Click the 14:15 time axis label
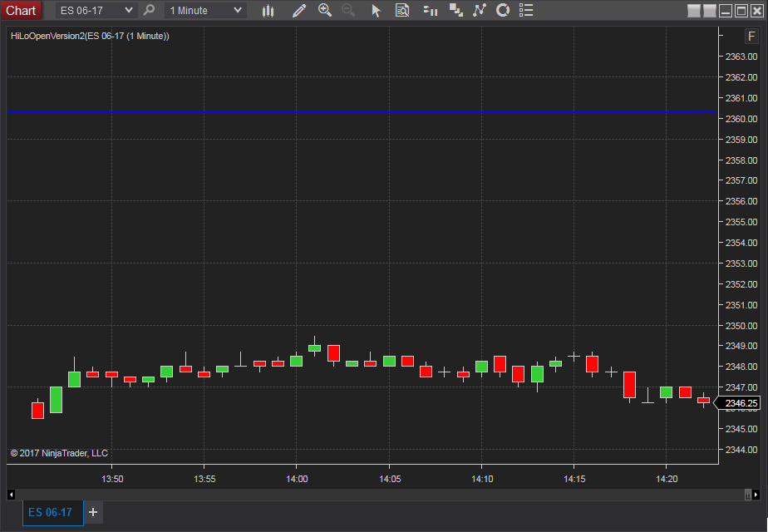Image resolution: width=768 pixels, height=532 pixels. point(574,479)
